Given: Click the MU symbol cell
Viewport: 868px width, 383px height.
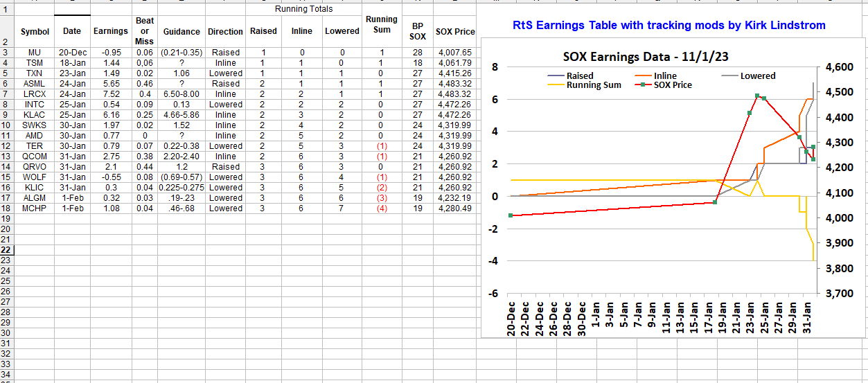Looking at the screenshot, I should [35, 53].
